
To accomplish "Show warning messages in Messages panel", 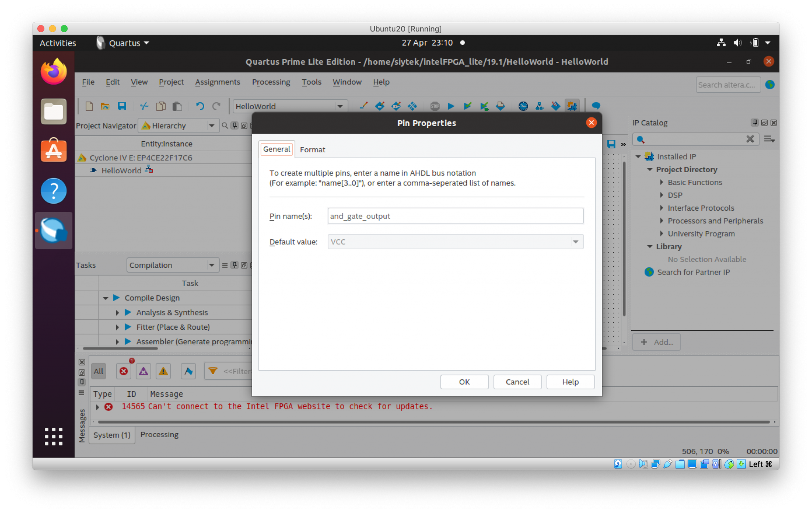I will click(163, 371).
